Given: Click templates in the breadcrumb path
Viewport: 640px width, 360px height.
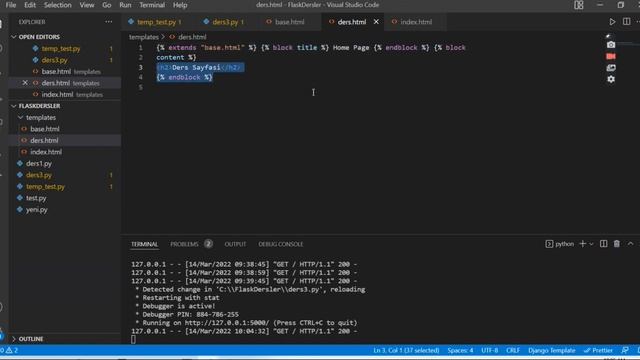Looking at the screenshot, I should (144, 37).
